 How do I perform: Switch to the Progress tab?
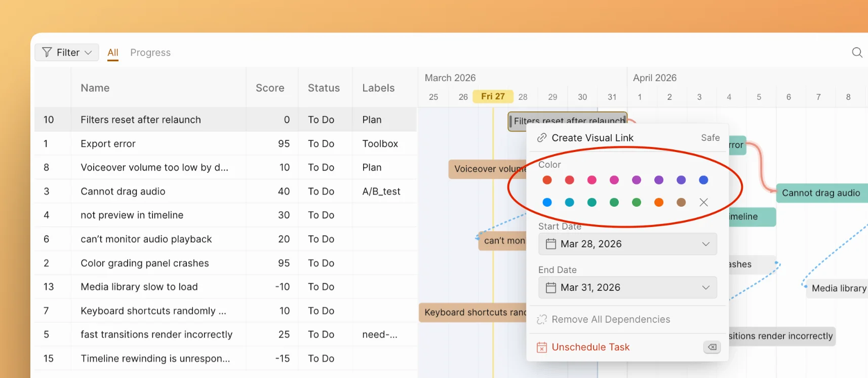click(150, 52)
